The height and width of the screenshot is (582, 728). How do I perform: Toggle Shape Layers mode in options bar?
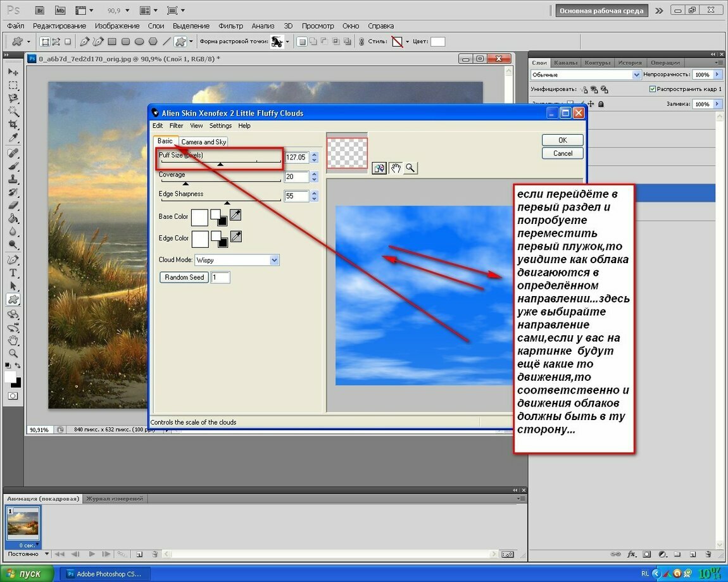point(45,42)
